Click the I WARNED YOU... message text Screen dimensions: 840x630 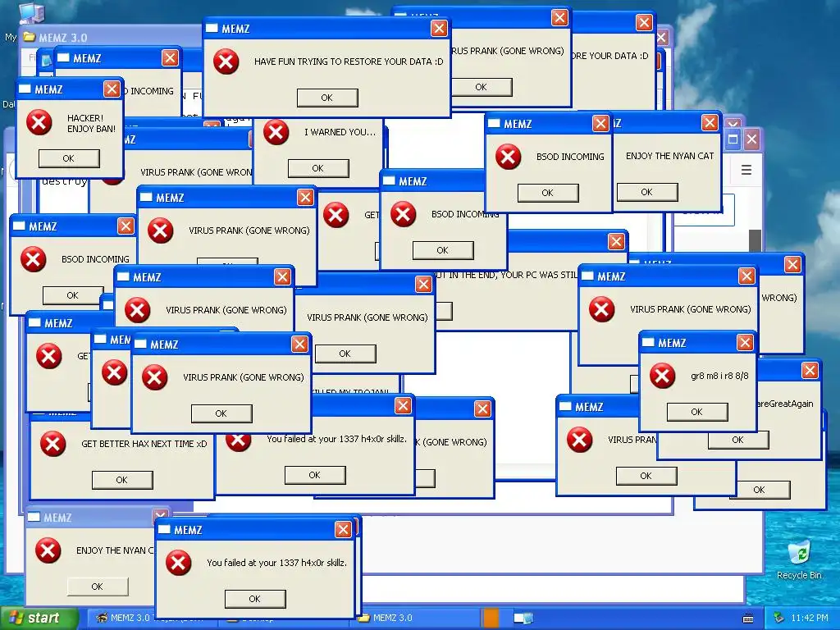pos(340,132)
